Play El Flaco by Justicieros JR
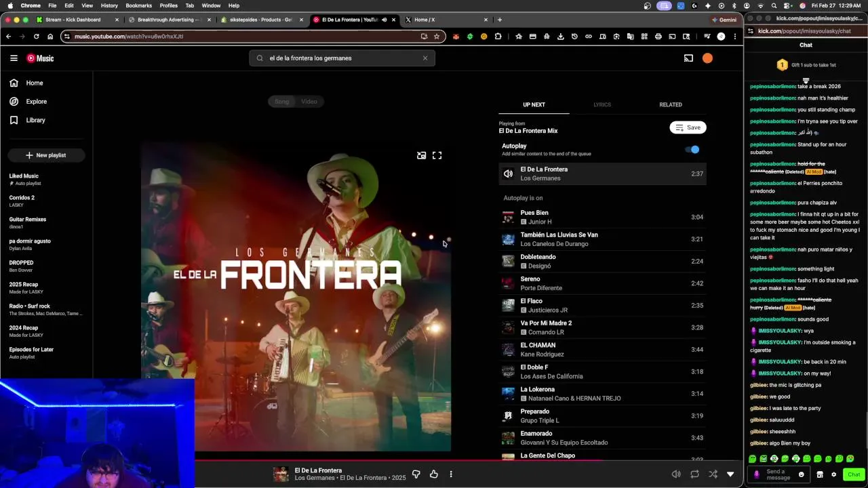Image resolution: width=868 pixels, height=488 pixels. coord(602,305)
